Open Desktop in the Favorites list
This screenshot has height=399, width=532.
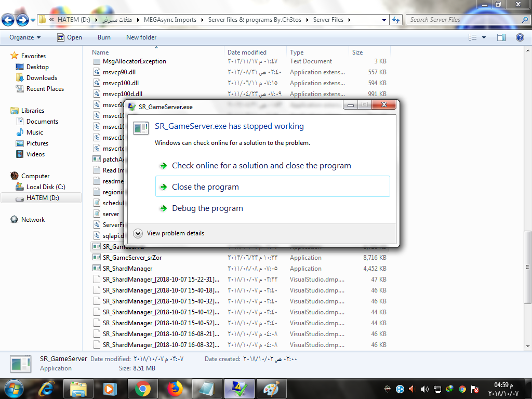37,67
